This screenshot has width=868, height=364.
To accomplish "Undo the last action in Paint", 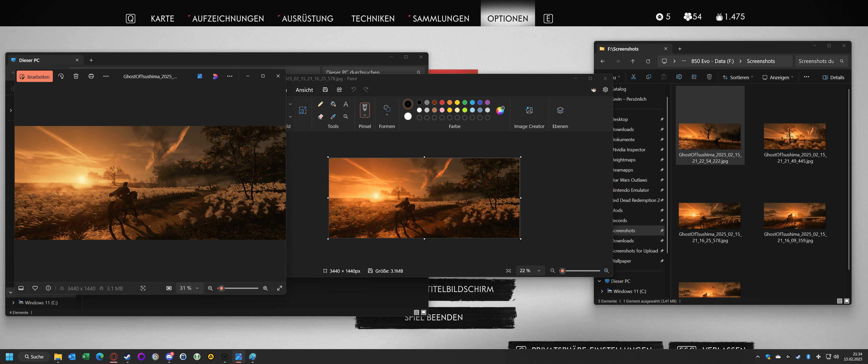I will [353, 89].
